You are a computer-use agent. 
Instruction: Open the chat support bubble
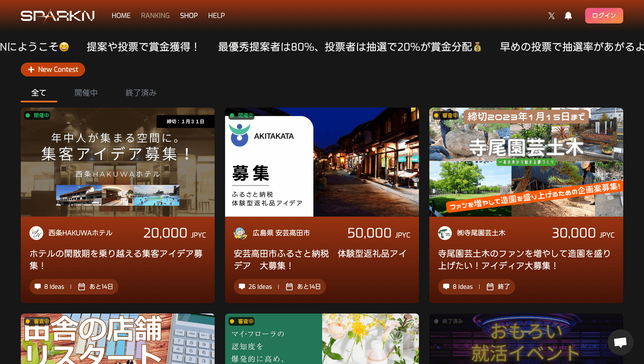click(620, 342)
